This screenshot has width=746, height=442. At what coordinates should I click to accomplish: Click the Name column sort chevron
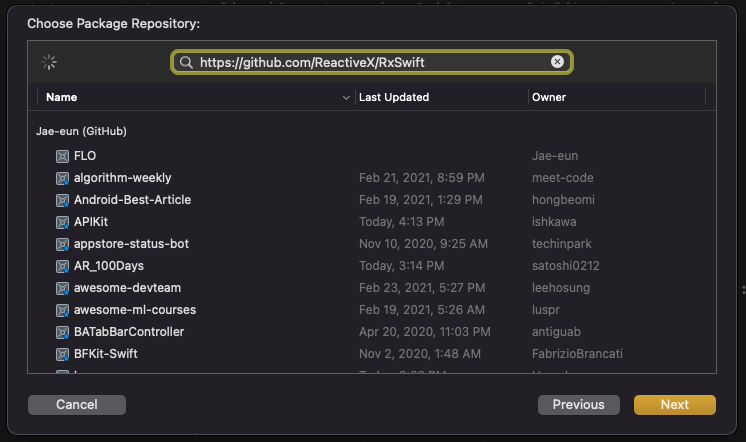point(346,98)
